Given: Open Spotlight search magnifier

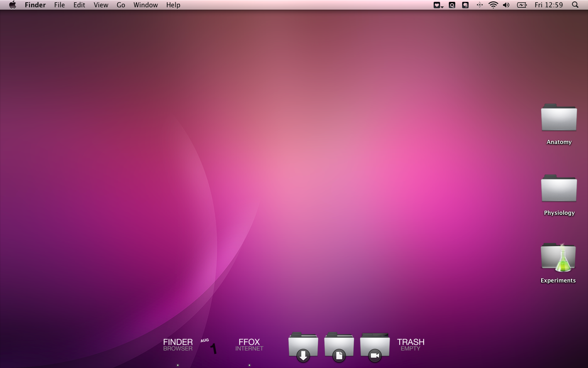Looking at the screenshot, I should pyautogui.click(x=575, y=5).
